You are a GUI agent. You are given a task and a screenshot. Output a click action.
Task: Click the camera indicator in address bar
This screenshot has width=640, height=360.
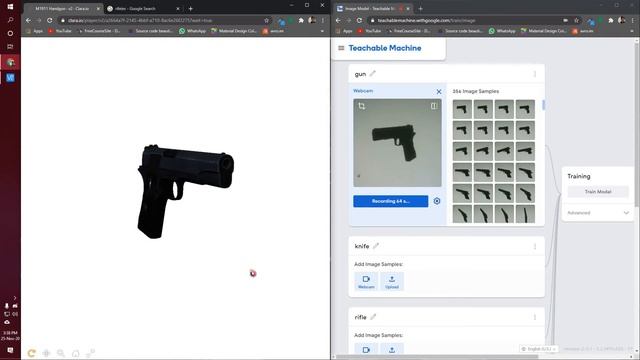coord(565,20)
